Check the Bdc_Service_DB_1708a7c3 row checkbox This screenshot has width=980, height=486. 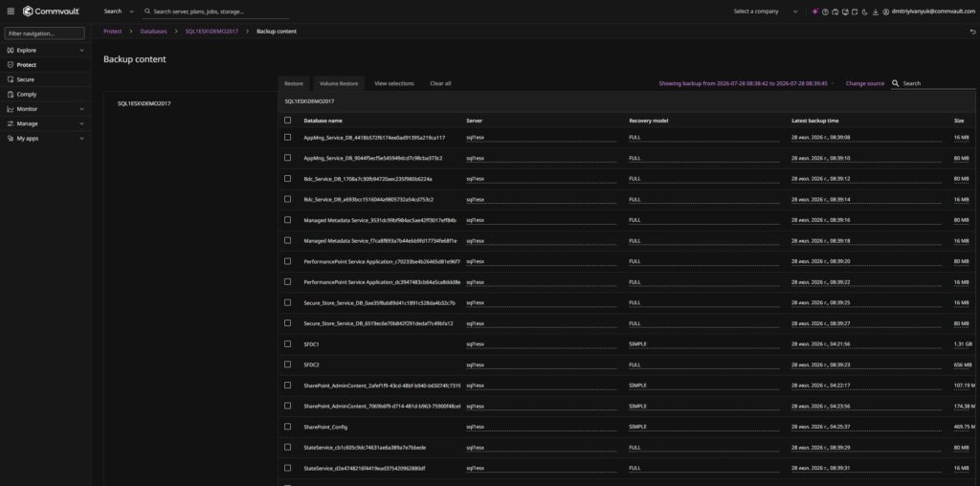[x=287, y=178]
